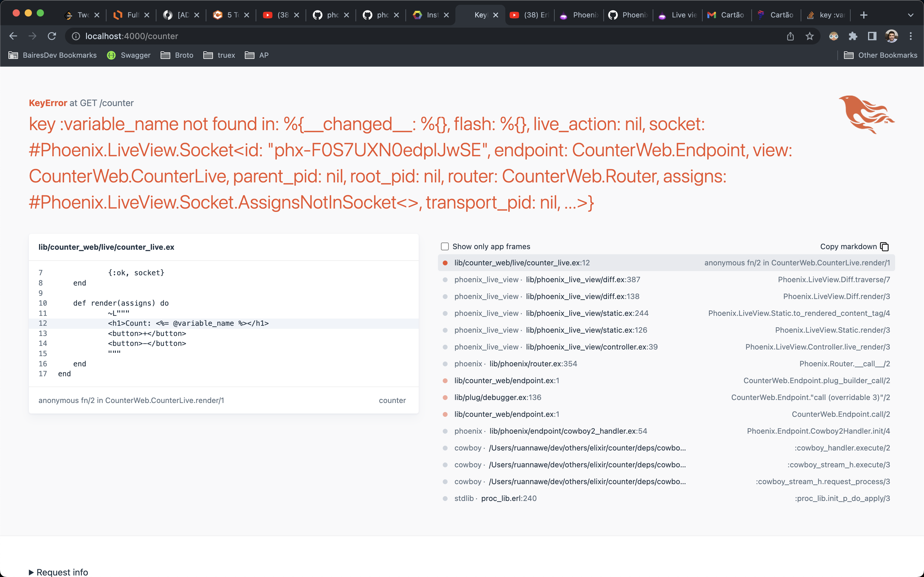This screenshot has height=577, width=924.
Task: Open the browser profile avatar
Action: coord(892,36)
